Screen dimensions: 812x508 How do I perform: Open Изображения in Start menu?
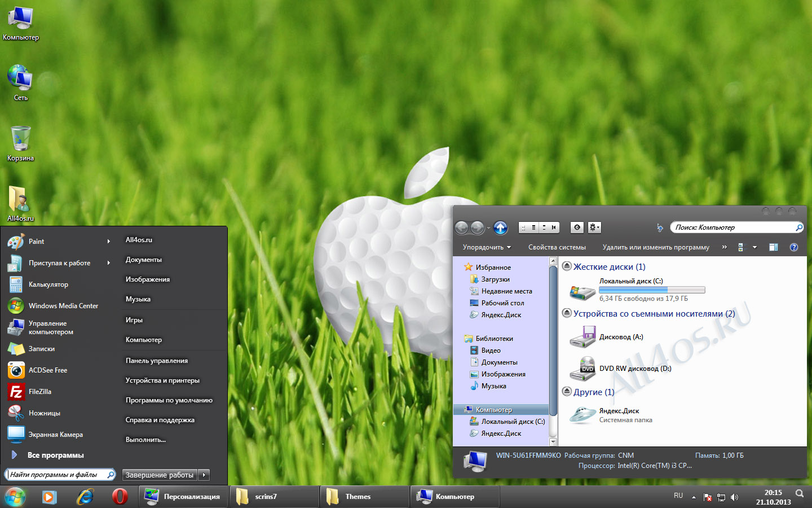tap(148, 279)
